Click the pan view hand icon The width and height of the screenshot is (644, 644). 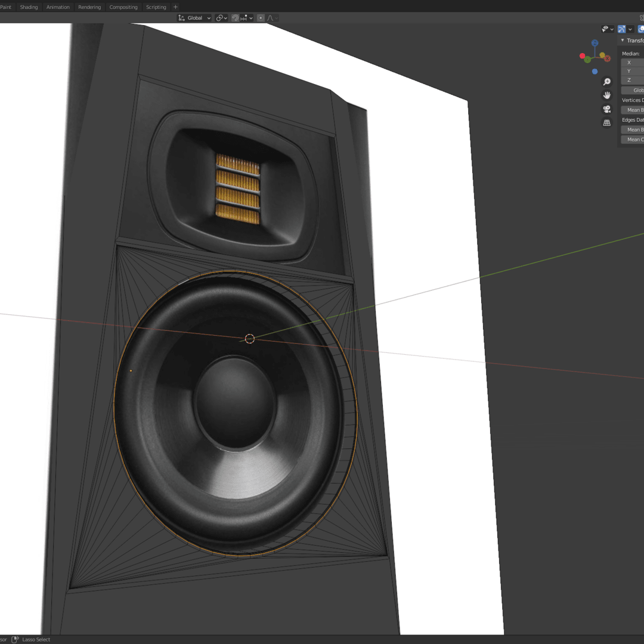pyautogui.click(x=606, y=95)
